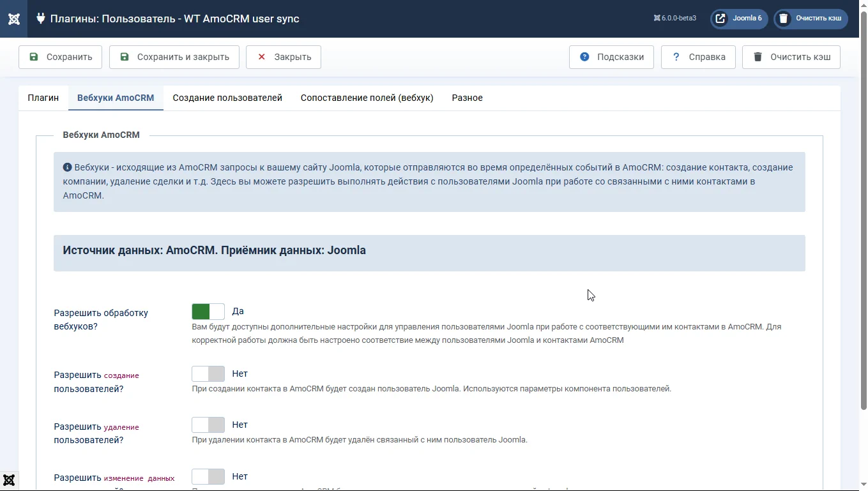Screen dimensions: 868x491
Task: Click the question mark circle icon on Подсказки
Action: (x=584, y=57)
